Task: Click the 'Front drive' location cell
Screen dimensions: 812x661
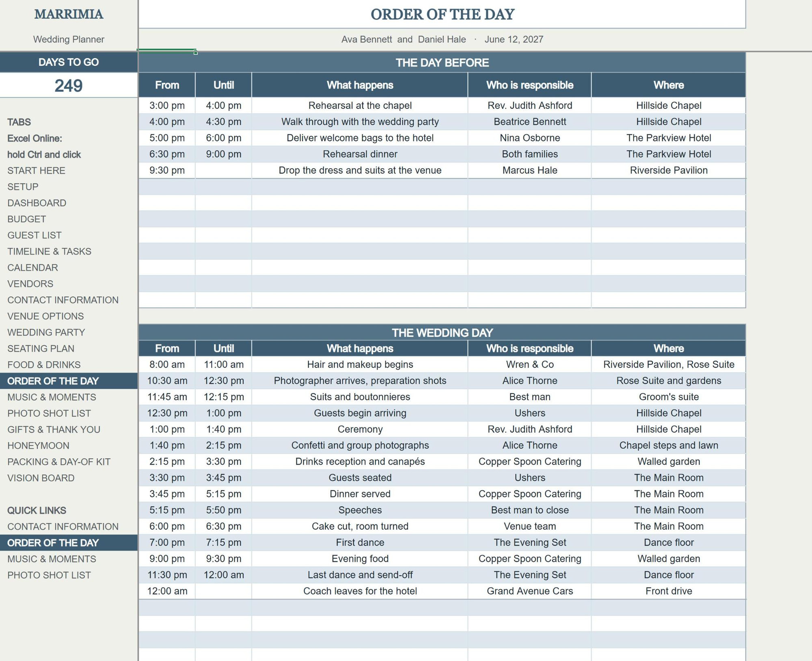Action: (669, 591)
